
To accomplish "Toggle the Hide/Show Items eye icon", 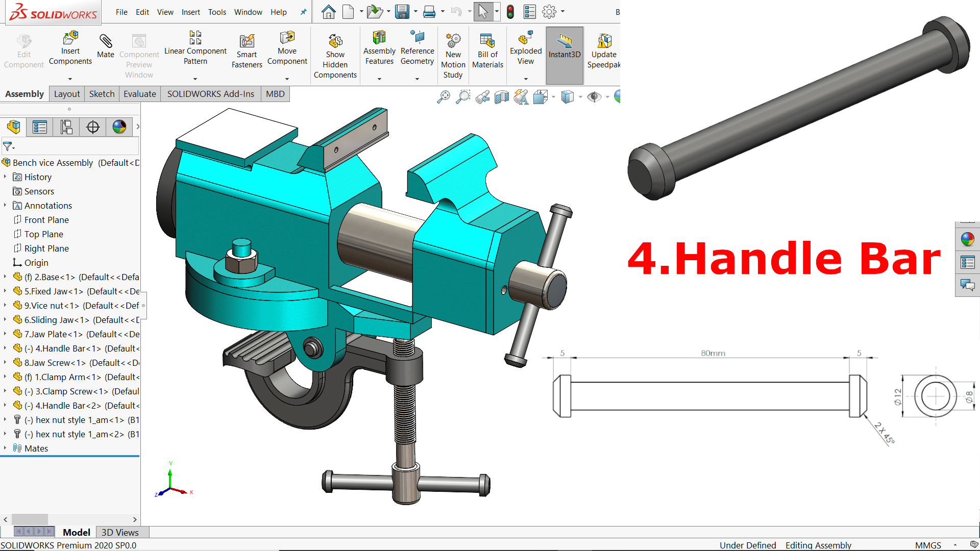I will click(x=594, y=96).
